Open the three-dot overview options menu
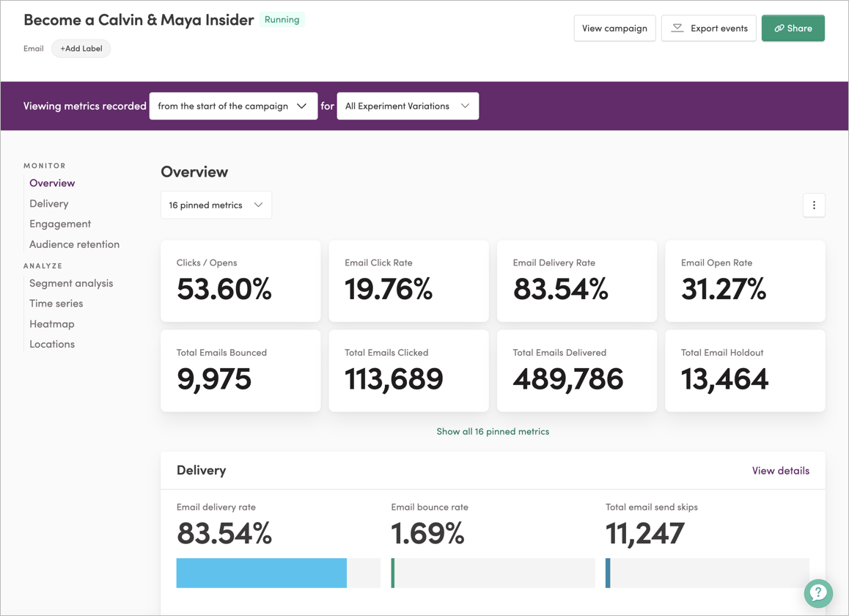The image size is (849, 616). point(814,205)
